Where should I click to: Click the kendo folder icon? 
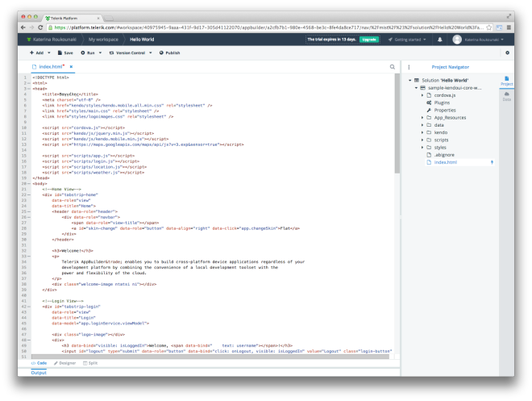coord(429,132)
